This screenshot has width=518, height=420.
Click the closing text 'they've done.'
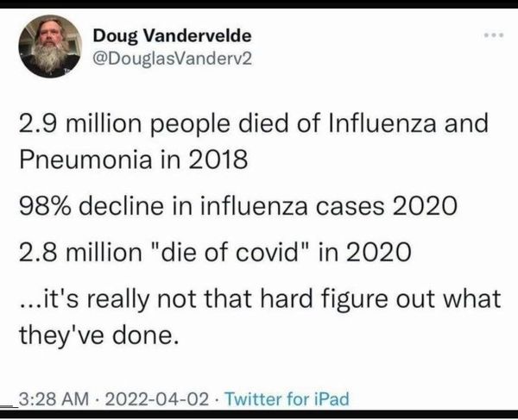tap(98, 335)
